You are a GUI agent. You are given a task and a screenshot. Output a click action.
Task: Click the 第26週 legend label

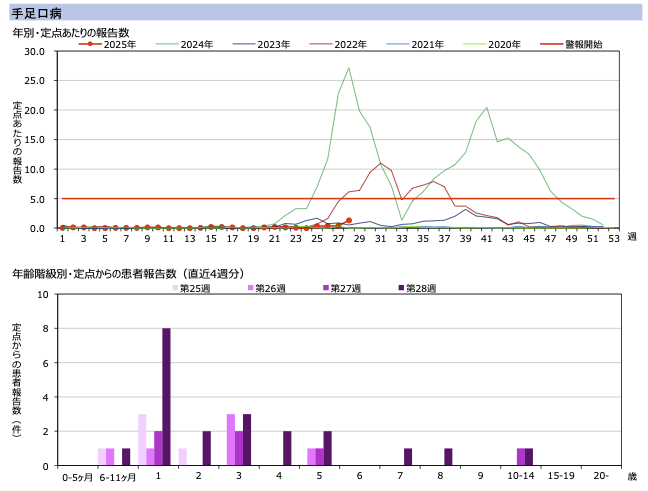click(x=270, y=288)
